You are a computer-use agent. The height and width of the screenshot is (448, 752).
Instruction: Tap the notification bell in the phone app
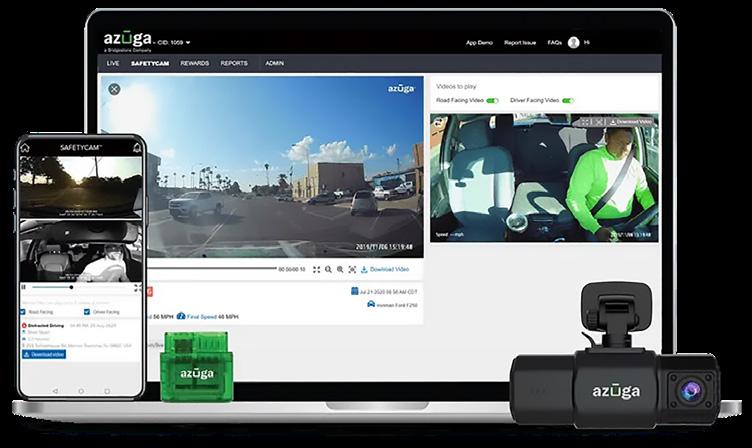pyautogui.click(x=137, y=147)
